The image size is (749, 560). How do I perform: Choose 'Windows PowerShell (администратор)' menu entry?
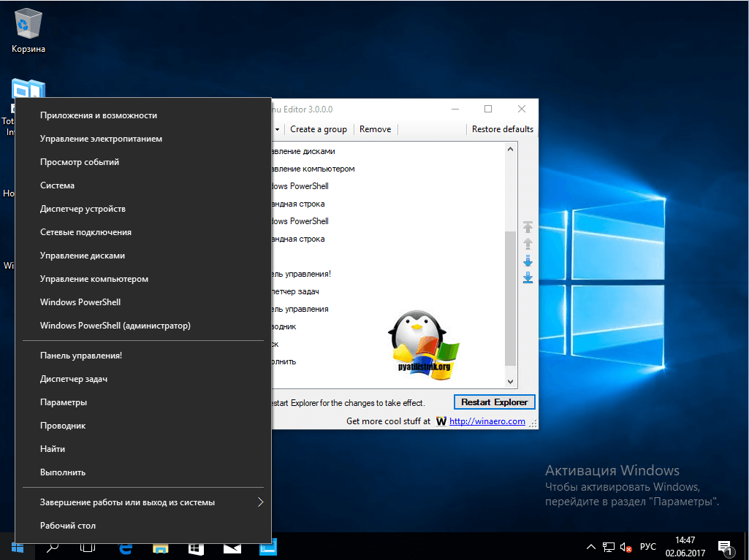pos(115,326)
